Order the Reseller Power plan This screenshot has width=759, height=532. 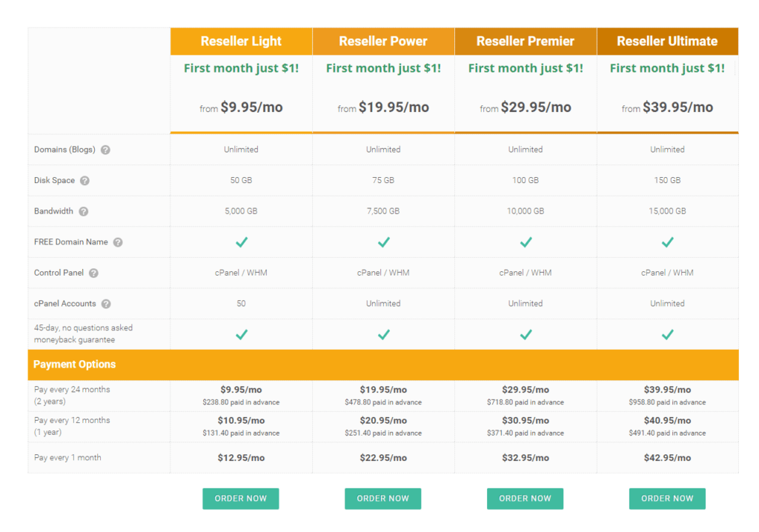point(383,499)
